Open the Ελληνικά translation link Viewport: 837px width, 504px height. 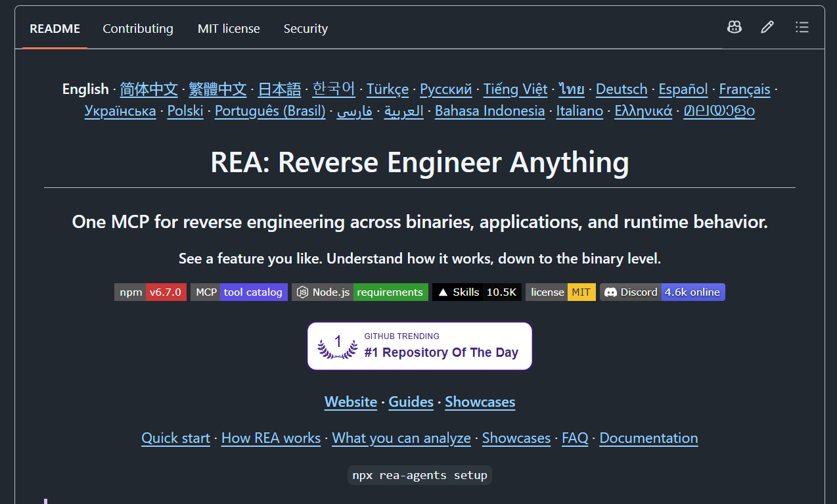coord(643,111)
